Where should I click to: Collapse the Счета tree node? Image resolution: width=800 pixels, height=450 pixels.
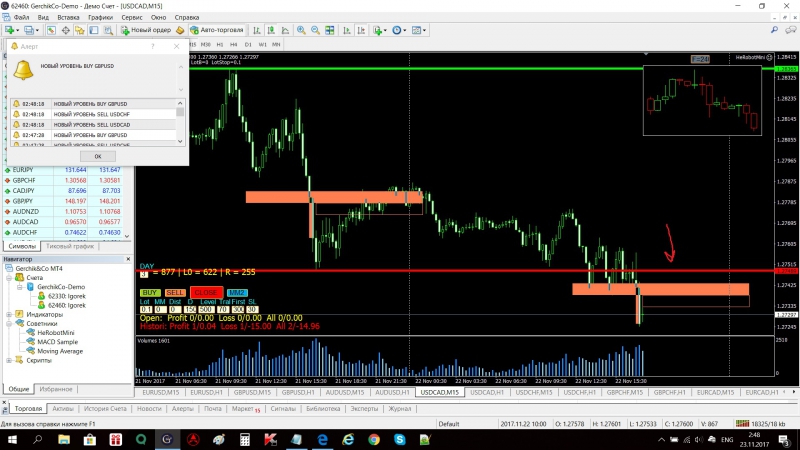(9, 278)
